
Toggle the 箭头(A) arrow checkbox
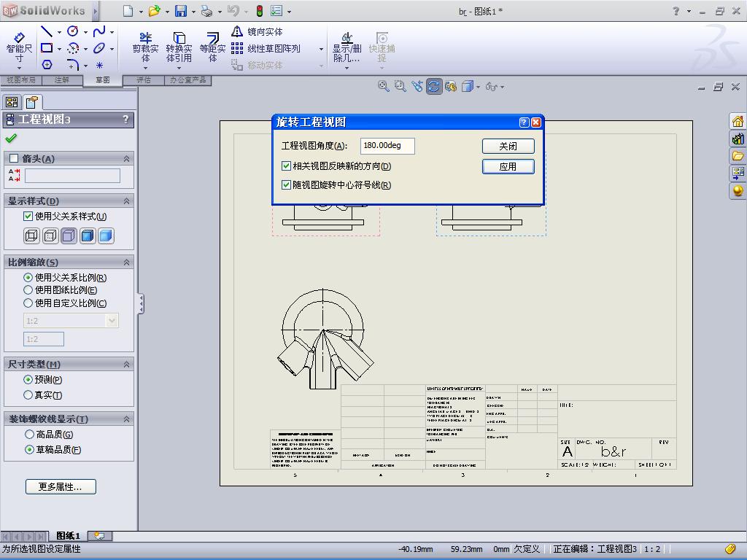click(x=14, y=158)
